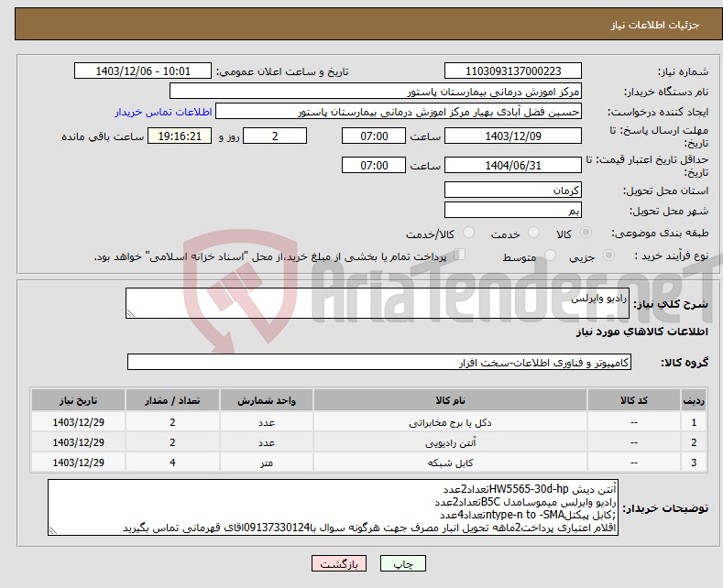Click the نام کالا column header
Image resolution: width=723 pixels, height=588 pixels.
tap(450, 400)
